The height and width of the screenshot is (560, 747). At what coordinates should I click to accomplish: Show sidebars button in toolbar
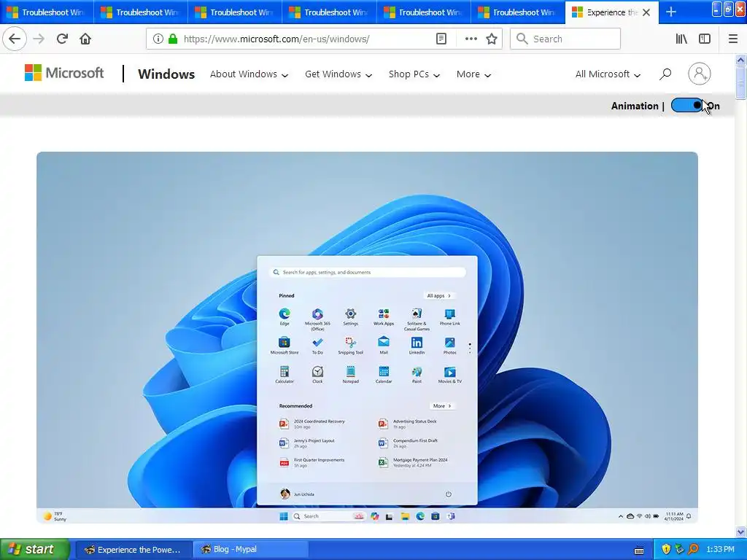pos(705,39)
